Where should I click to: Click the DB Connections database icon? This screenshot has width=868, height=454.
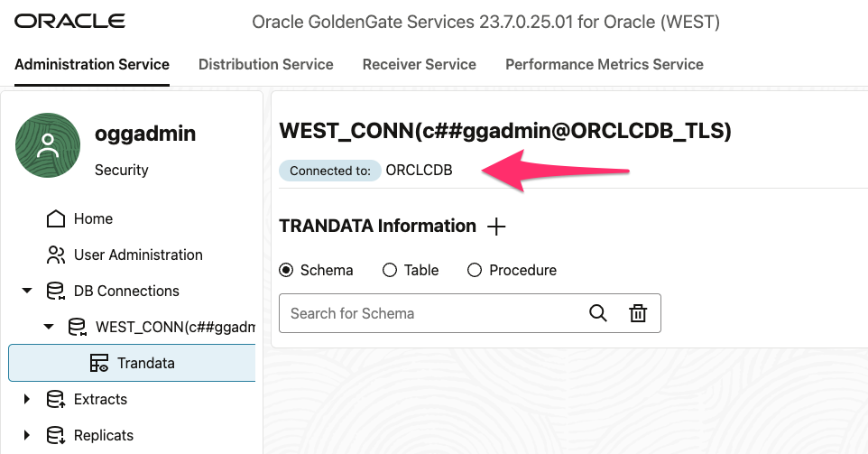click(x=56, y=291)
